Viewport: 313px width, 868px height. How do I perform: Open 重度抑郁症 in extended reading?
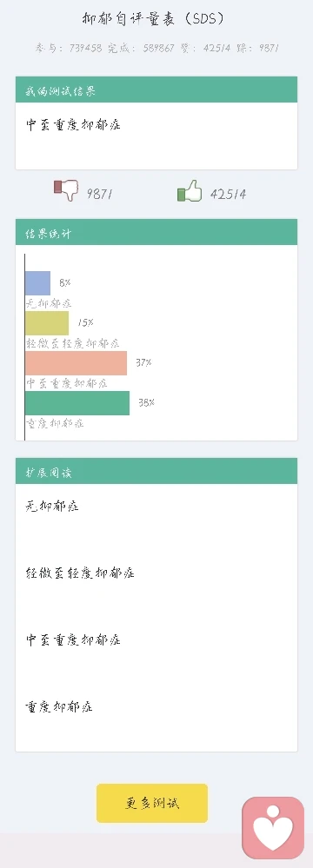pos(59,707)
